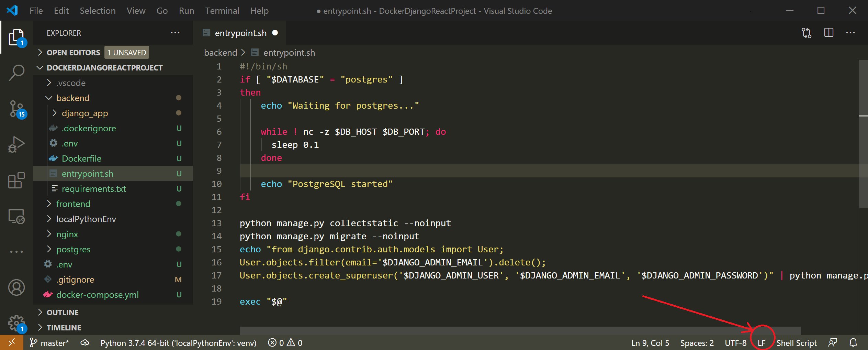The height and width of the screenshot is (350, 868).
Task: Expand the frontend folder
Action: point(73,204)
